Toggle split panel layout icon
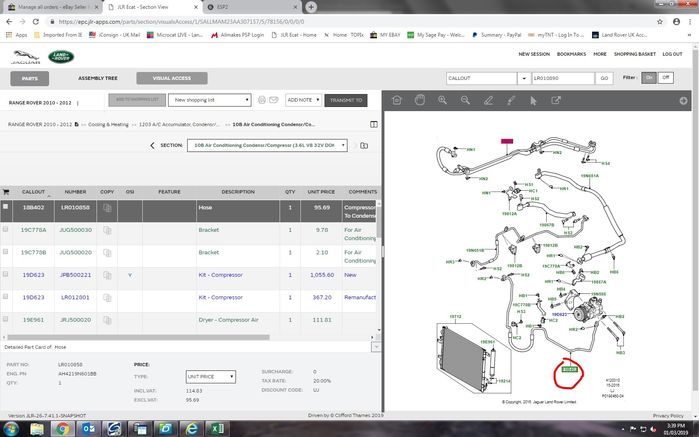The image size is (699, 437). tap(374, 124)
